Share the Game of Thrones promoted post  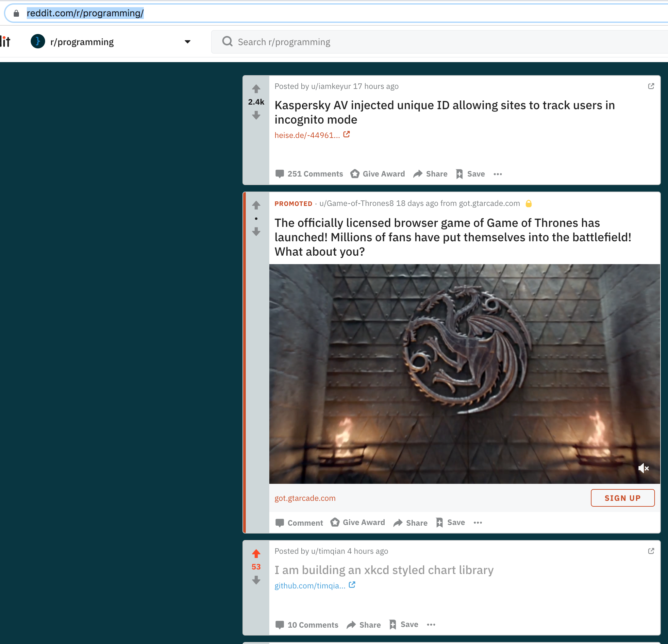click(x=410, y=523)
